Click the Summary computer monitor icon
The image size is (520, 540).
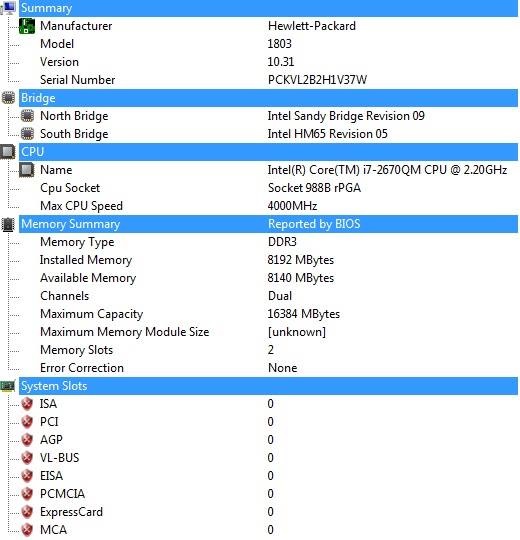pos(9,7)
